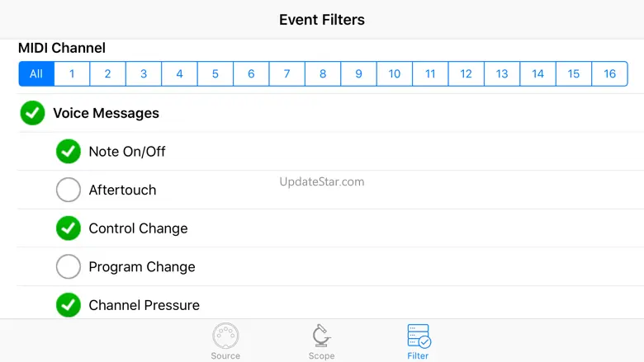Pick MIDI channel 10
The width and height of the screenshot is (644, 362).
pyautogui.click(x=395, y=73)
